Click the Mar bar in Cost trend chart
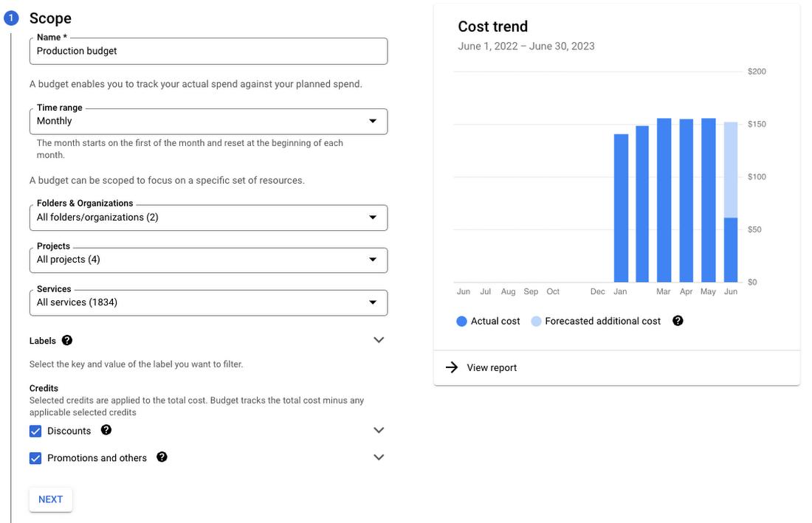Image resolution: width=812 pixels, height=523 pixels. tap(664, 200)
